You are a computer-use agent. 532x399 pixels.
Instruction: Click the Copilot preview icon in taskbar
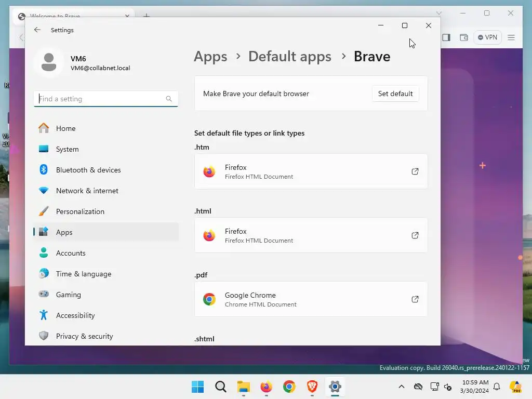click(x=516, y=387)
